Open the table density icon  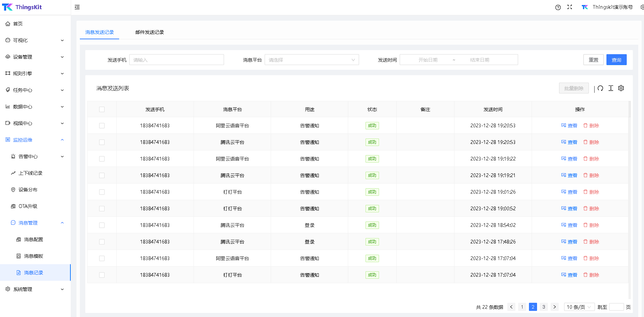click(x=611, y=88)
